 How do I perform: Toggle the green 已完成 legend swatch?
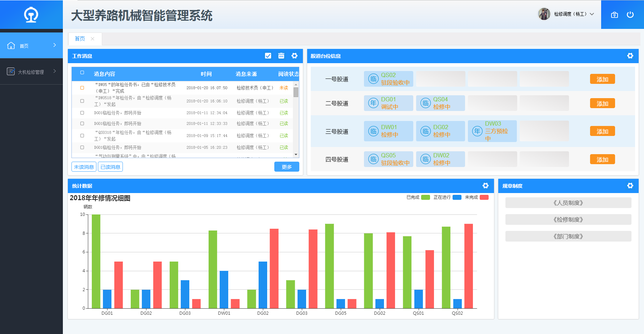tap(425, 197)
